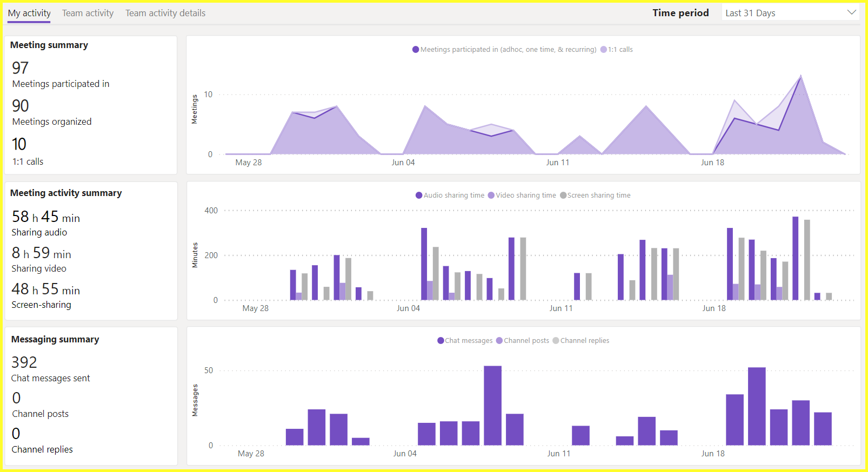This screenshot has width=868, height=472.
Task: Click the 58 h 45 min sharing audio value
Action: [46, 217]
